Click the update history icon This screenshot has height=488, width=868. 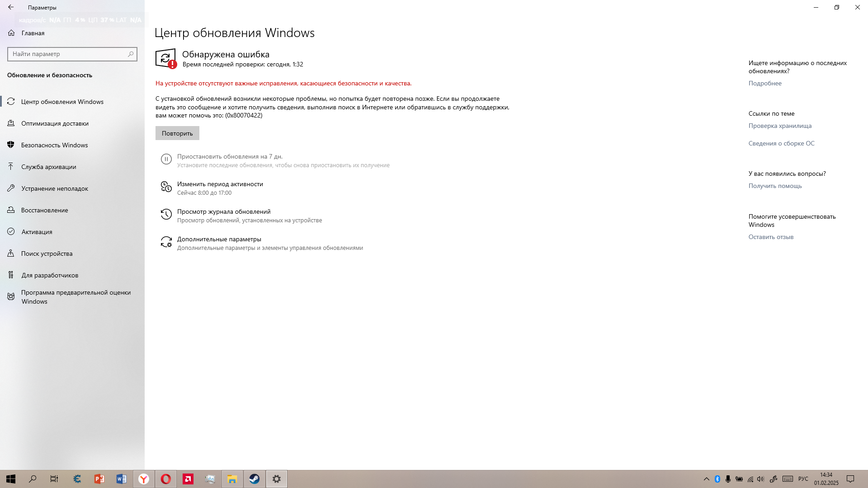click(166, 214)
